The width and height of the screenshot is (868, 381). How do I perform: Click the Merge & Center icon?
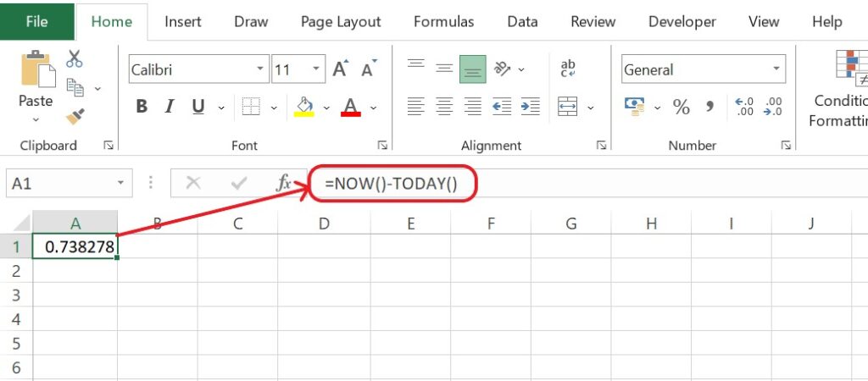[x=567, y=107]
